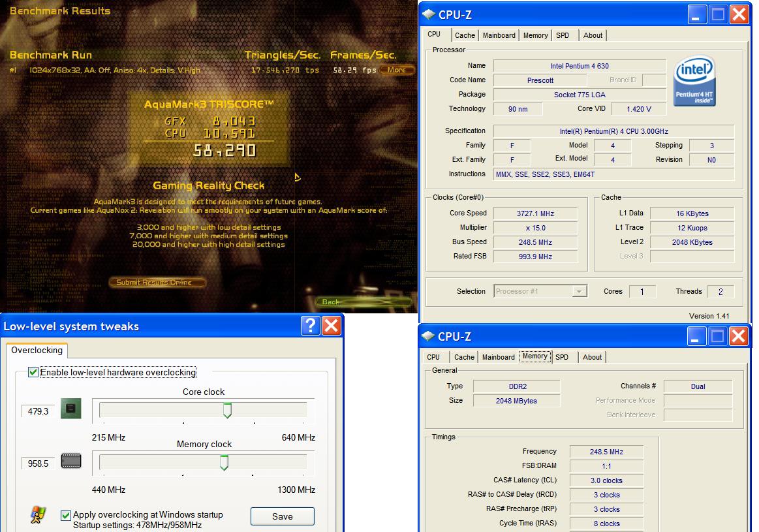Open SPD tab in top CPU-Z window

click(563, 35)
